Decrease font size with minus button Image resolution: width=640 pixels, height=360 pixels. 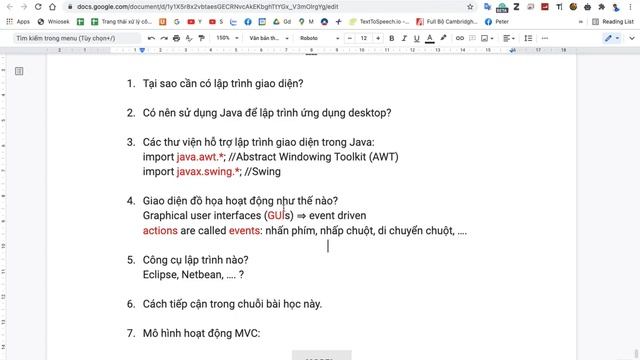350,38
